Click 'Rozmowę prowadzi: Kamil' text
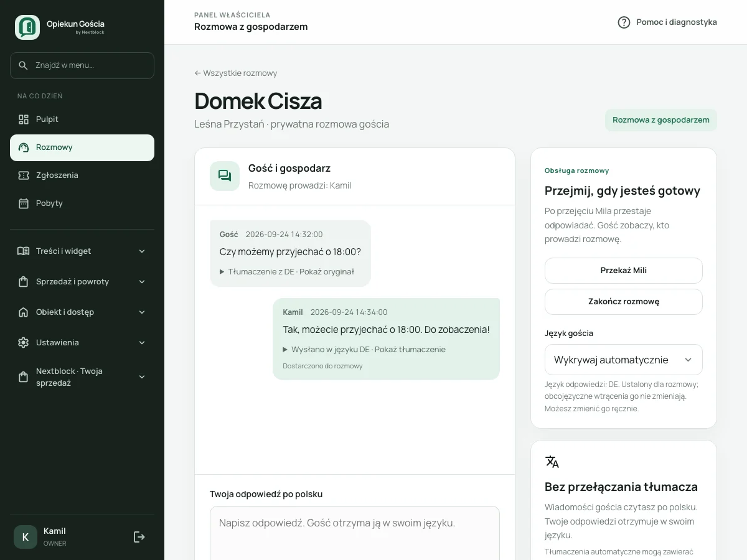Screen dimensions: 747x560 click(x=300, y=185)
